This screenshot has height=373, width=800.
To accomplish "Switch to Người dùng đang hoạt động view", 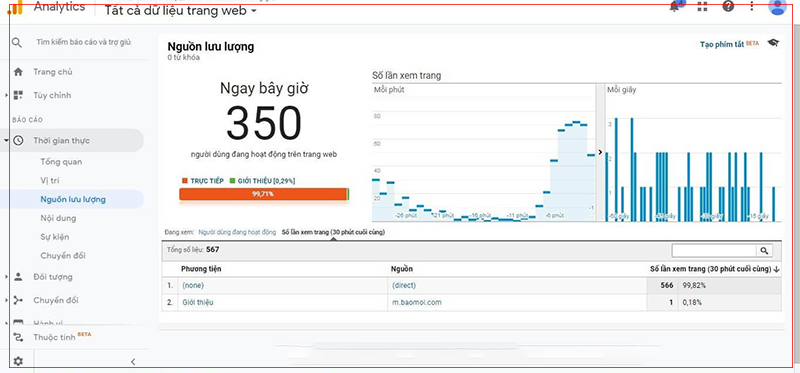I will pos(237,232).
